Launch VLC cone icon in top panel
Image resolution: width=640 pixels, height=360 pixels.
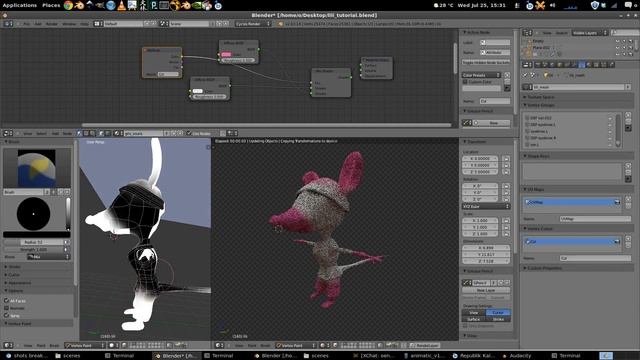[121, 5]
